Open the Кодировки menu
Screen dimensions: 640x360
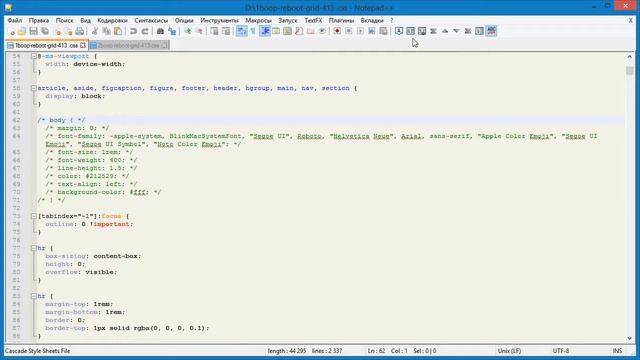[112, 20]
